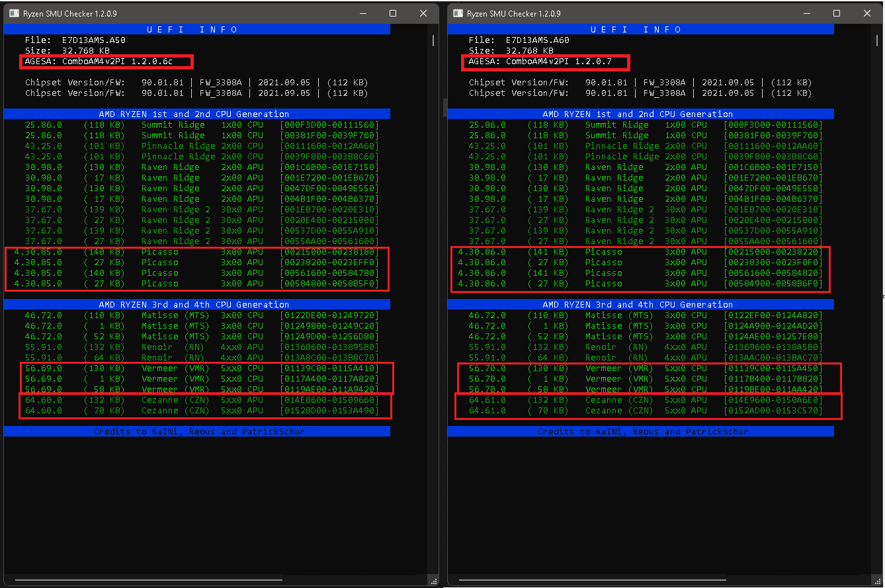Maximize the left SMU Checker window
Viewport: 885px width, 588px height.
393,13
